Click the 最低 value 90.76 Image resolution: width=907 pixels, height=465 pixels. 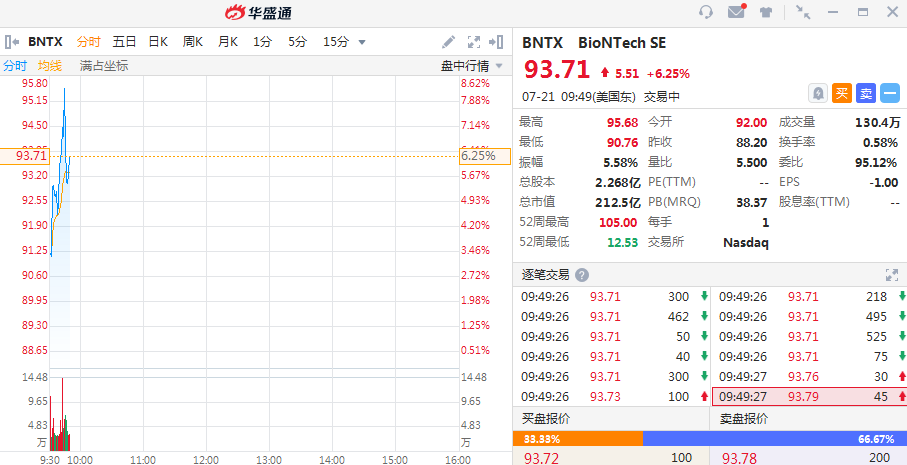tap(622, 142)
